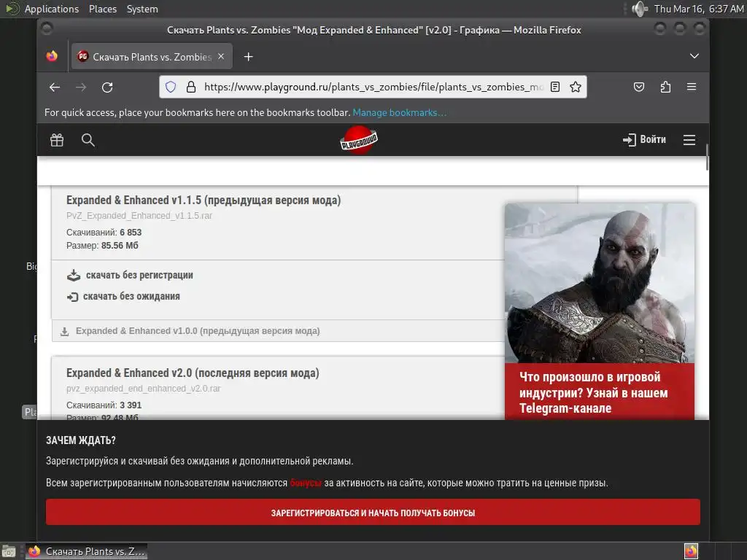Screen dimensions: 747x560
Task: Click the Firefox back arrow button
Action: pyautogui.click(x=54, y=87)
